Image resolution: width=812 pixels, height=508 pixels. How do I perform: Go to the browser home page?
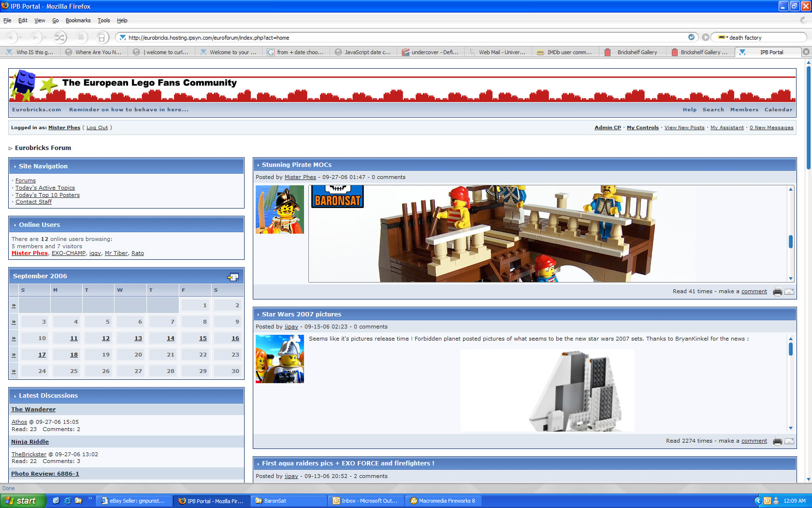point(101,37)
